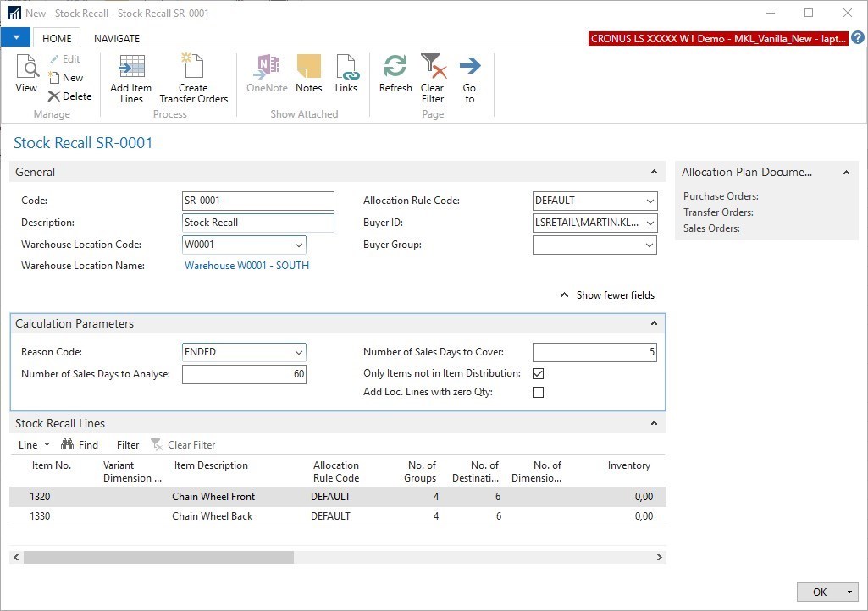Open the help question mark icon
The image size is (868, 611).
pos(858,38)
